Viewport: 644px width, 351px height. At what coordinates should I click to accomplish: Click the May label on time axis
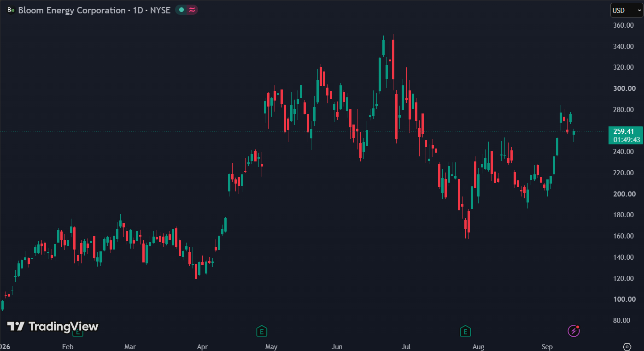pos(271,347)
